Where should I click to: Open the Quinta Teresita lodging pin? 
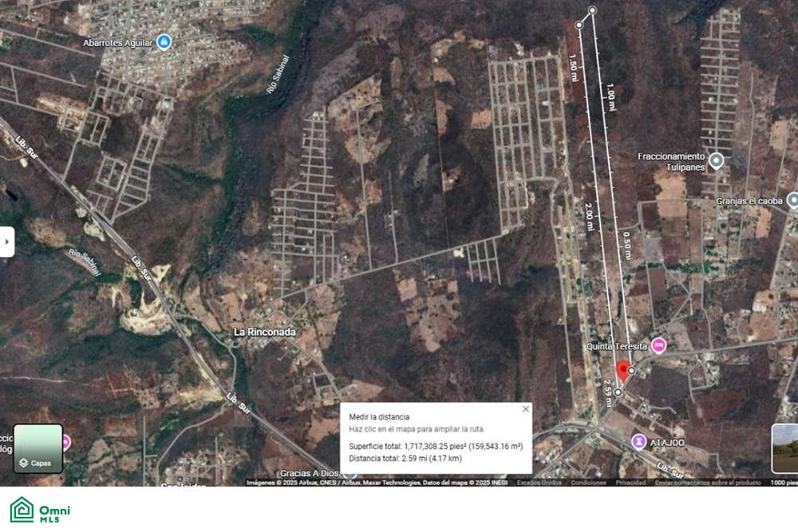(658, 346)
